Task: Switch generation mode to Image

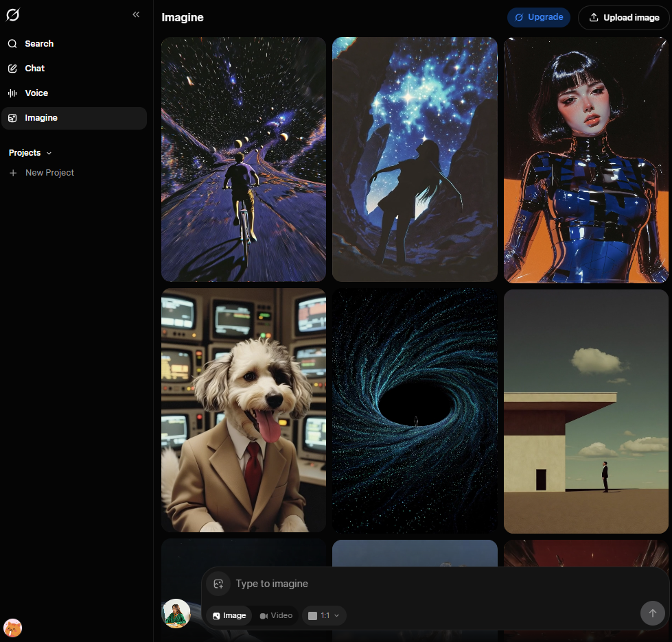Action: click(x=229, y=616)
